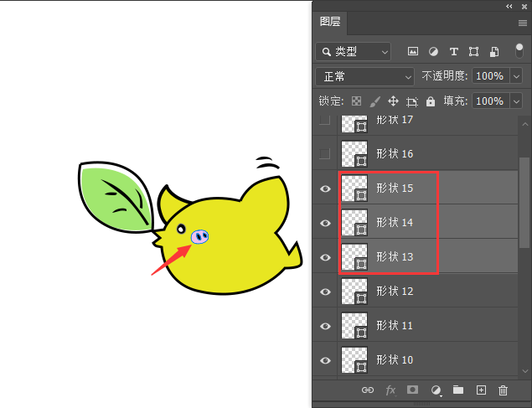Select layer name 形状 13

395,256
